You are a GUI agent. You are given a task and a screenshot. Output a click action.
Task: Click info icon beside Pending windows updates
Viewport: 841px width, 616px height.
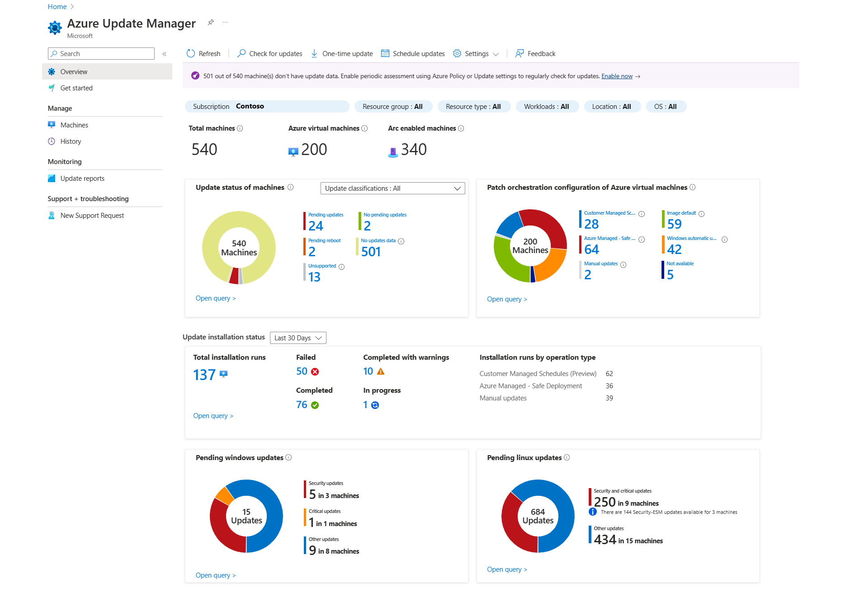tap(288, 457)
